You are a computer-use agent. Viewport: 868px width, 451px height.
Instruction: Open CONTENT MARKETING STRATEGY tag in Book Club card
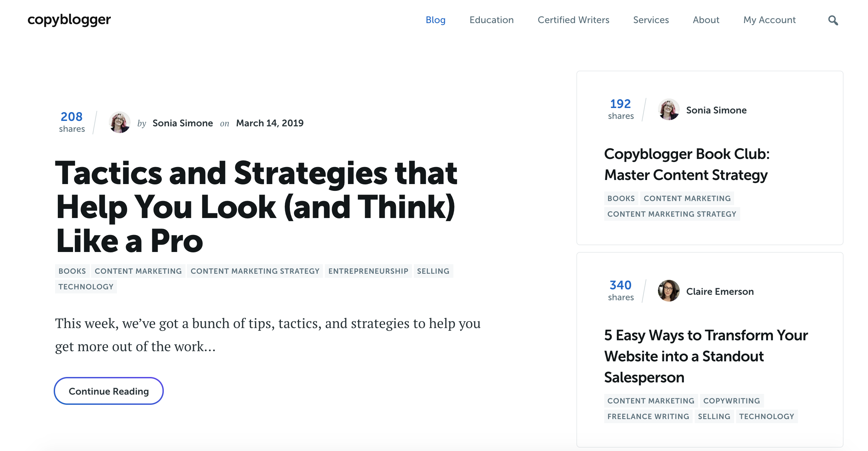point(672,214)
